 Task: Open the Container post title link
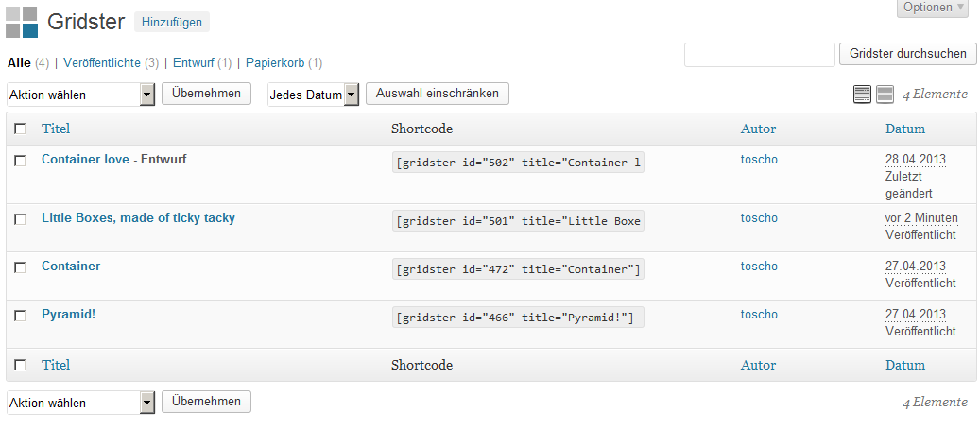[x=71, y=267]
